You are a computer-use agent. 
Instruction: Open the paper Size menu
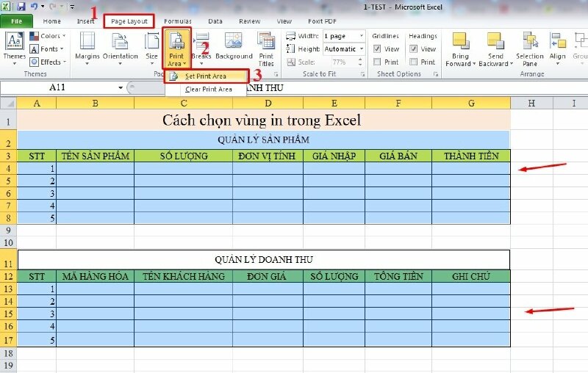coord(151,48)
